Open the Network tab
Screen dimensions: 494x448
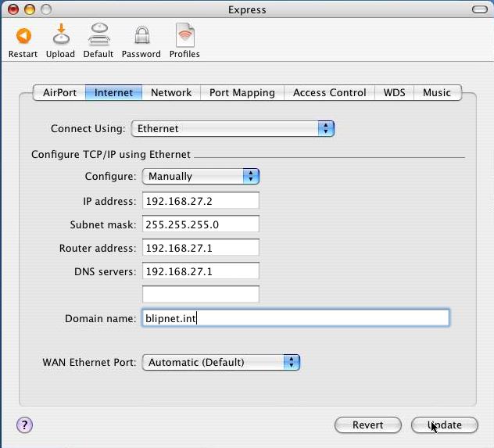(171, 92)
